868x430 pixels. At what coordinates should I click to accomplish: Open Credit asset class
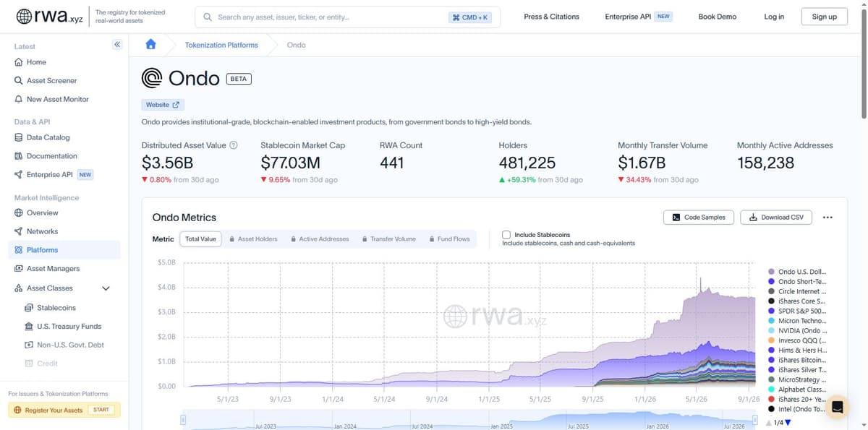tap(41, 364)
